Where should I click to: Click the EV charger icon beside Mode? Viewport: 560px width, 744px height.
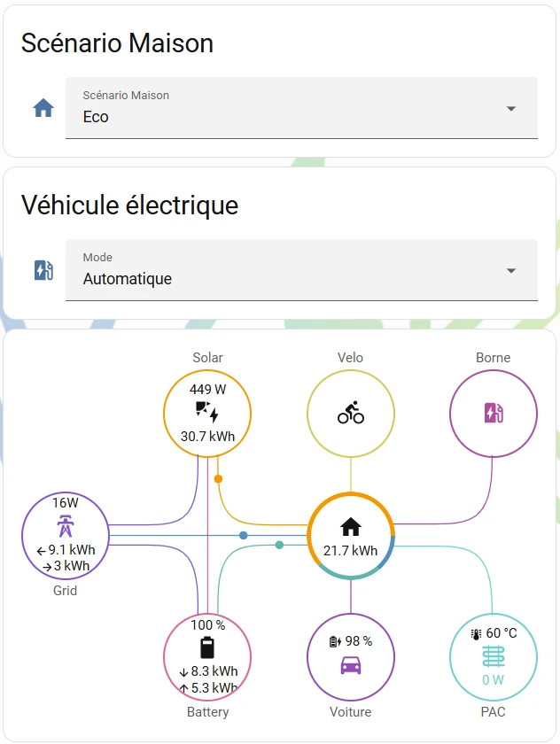[x=43, y=270]
